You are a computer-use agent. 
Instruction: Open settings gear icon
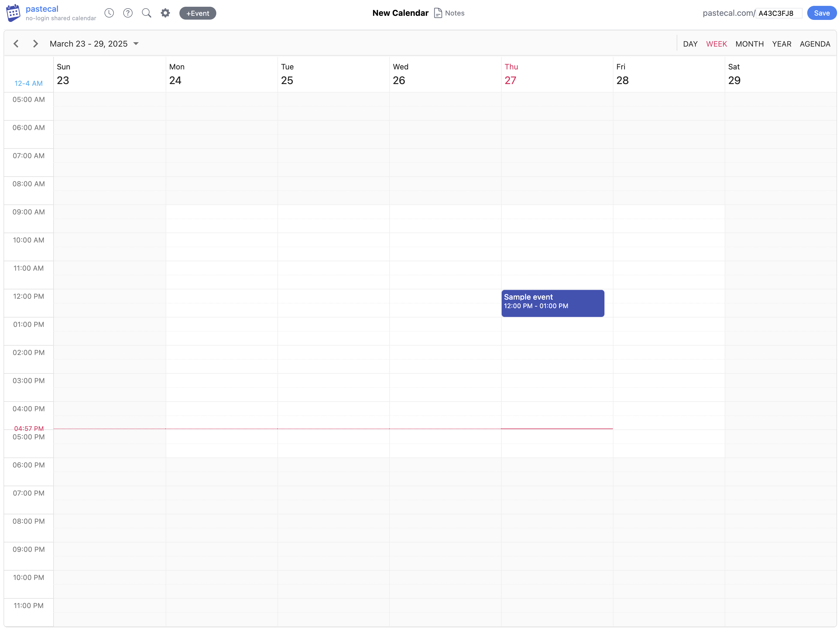click(x=165, y=13)
